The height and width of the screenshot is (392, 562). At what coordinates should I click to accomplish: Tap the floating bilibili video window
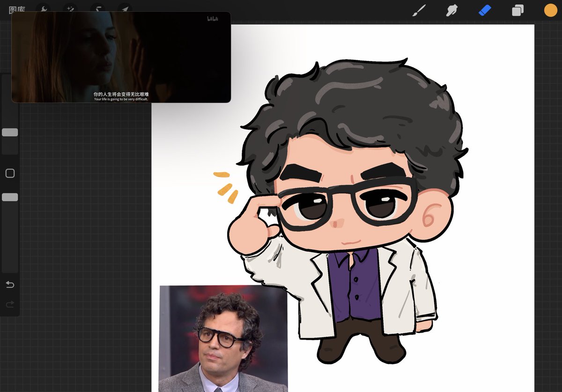(x=121, y=57)
